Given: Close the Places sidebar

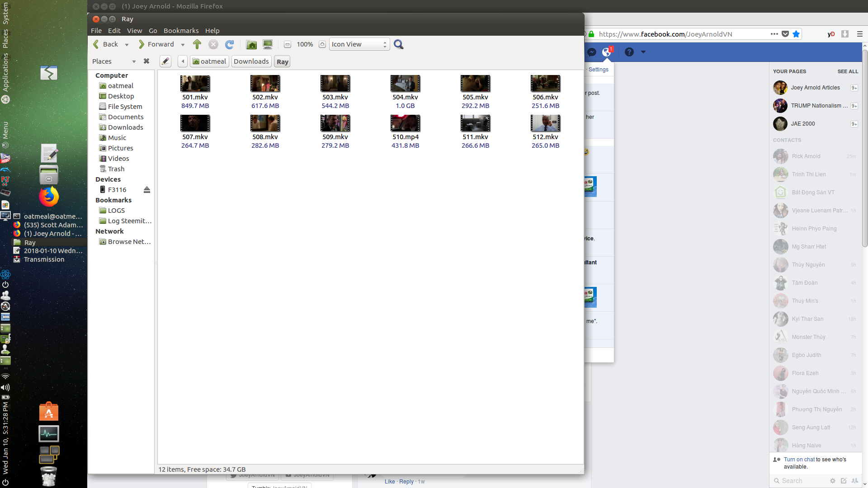Looking at the screenshot, I should pos(146,61).
